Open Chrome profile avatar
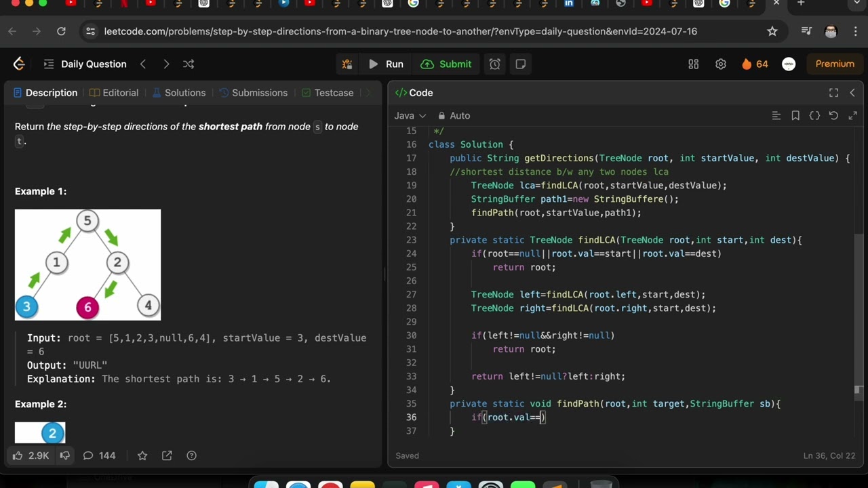The image size is (868, 488). (831, 31)
